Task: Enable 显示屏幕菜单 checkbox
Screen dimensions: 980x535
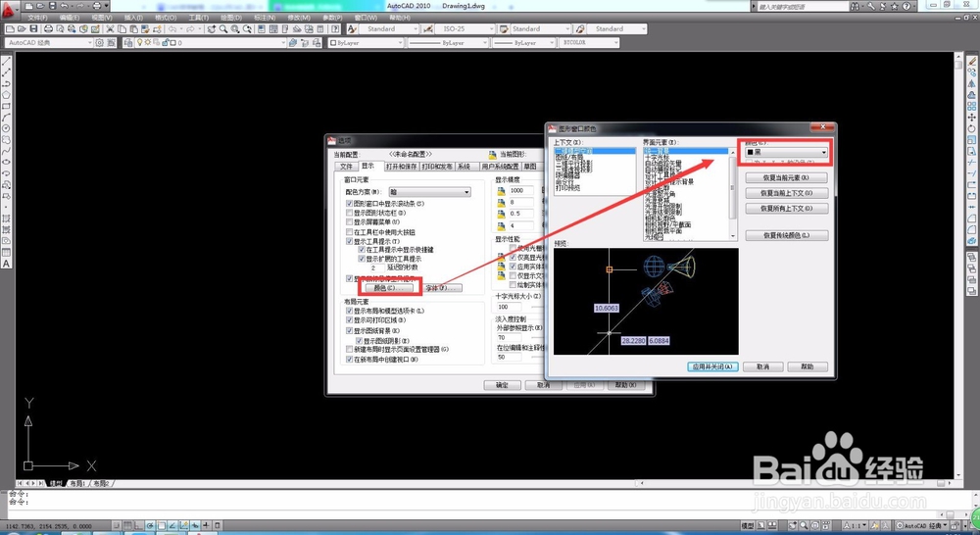Action: 350,221
